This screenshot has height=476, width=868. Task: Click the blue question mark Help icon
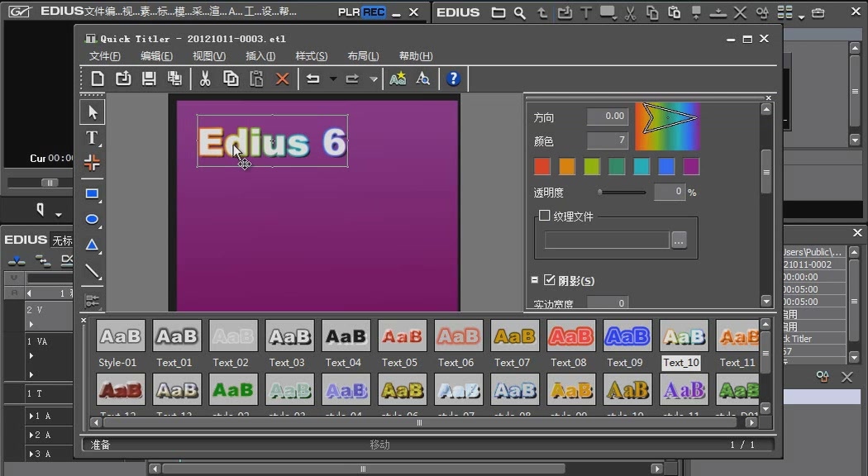pyautogui.click(x=453, y=79)
